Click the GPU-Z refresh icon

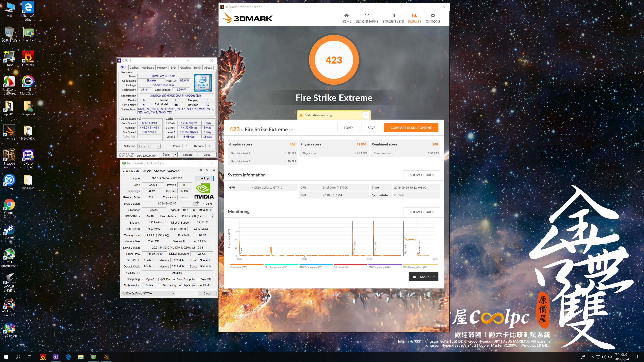coord(207,170)
